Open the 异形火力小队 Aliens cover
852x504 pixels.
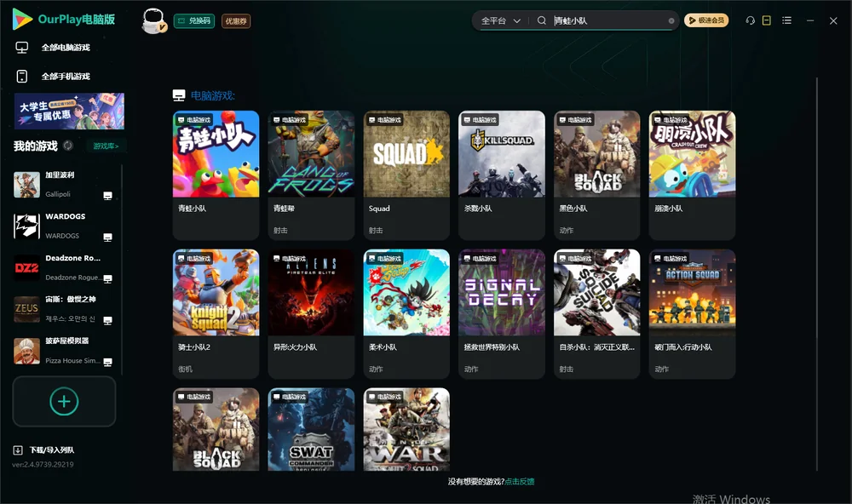click(311, 293)
